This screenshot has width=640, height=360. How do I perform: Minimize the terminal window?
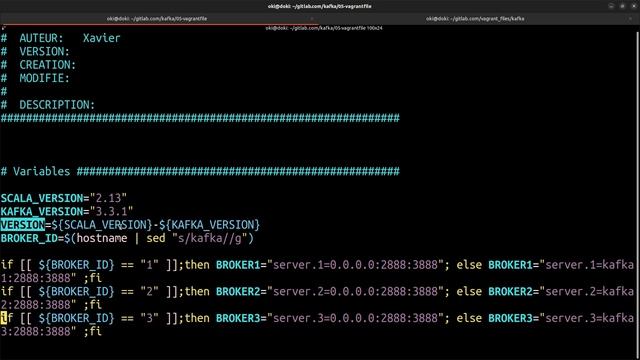click(x=611, y=6)
